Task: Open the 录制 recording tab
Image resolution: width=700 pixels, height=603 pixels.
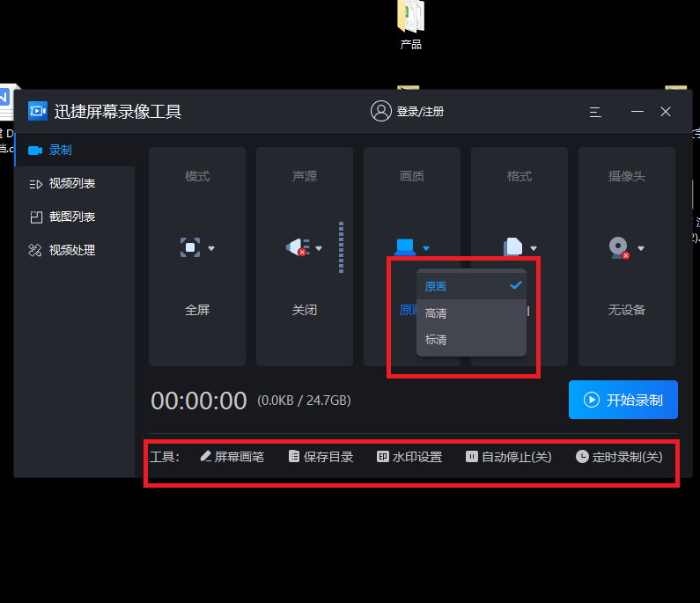Action: pos(75,150)
